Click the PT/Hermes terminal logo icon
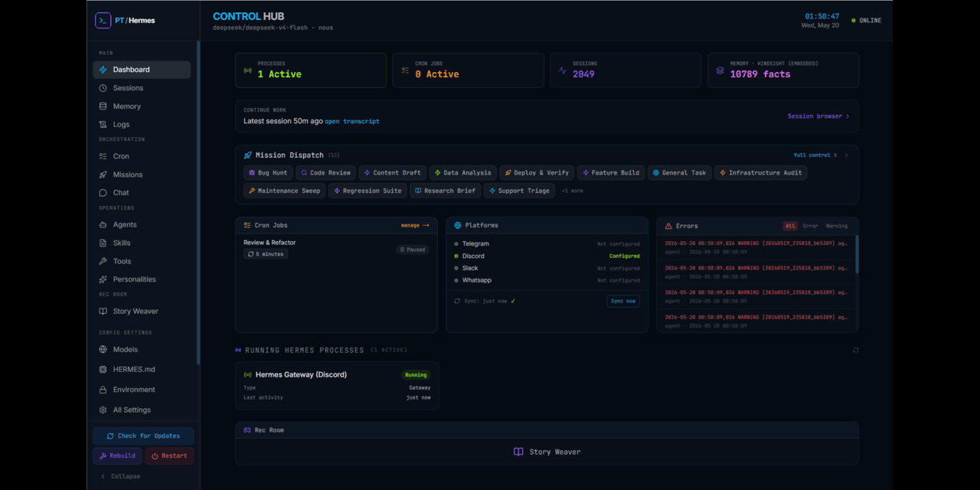This screenshot has height=490, width=980. [x=103, y=21]
